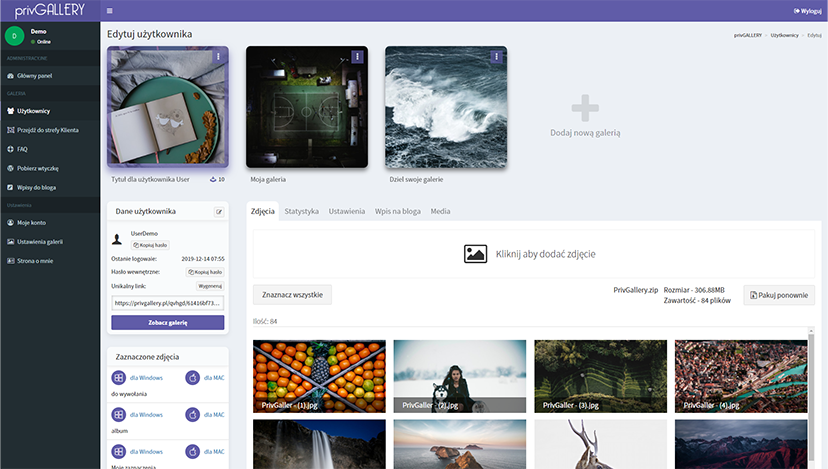Click the Mac icon for the first selection
This screenshot has height=469, width=828.
coord(193,378)
